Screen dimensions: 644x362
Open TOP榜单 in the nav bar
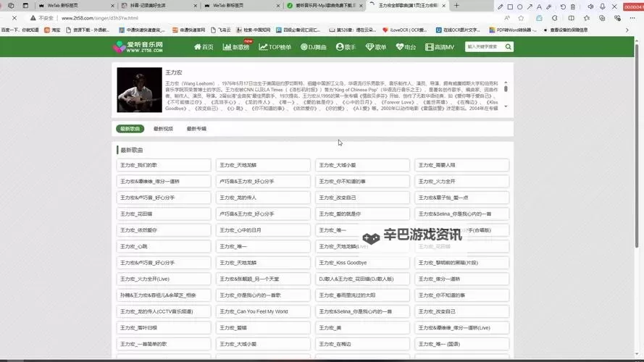[x=275, y=47]
